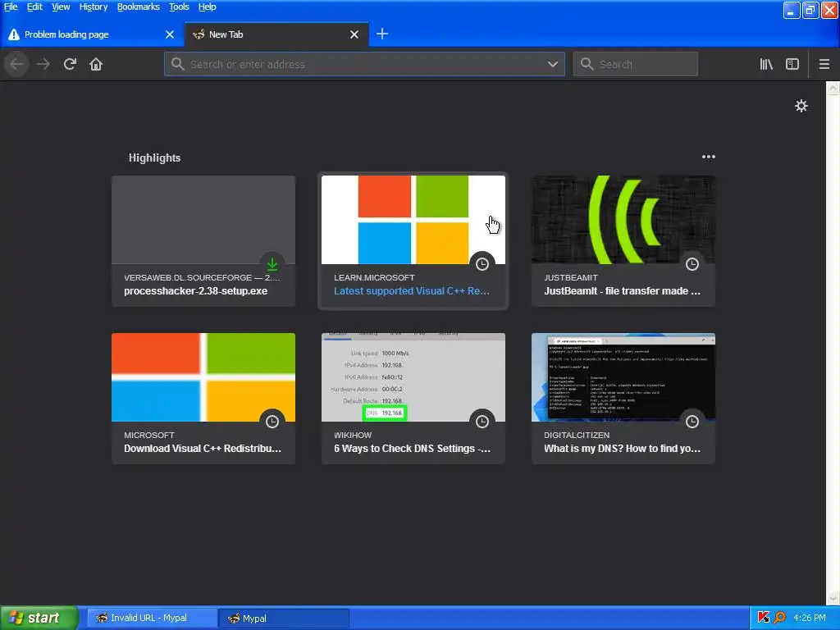This screenshot has height=630, width=840.
Task: Click the warning icon on first tab
Action: pos(14,34)
